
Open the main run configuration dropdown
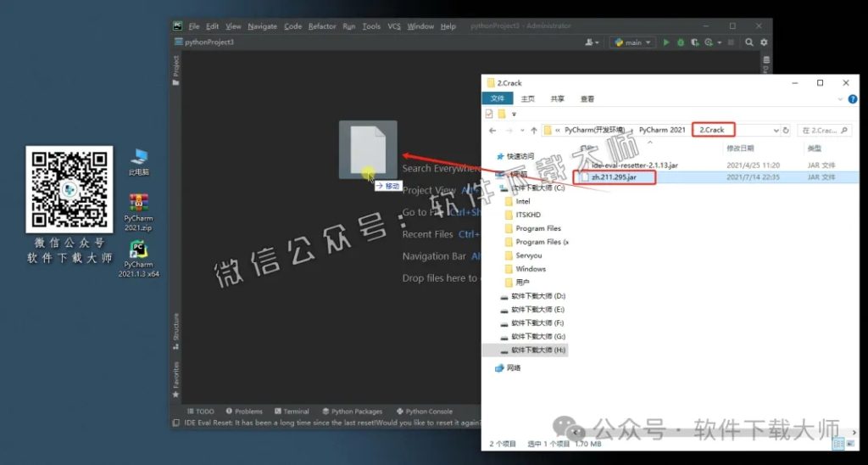point(632,42)
